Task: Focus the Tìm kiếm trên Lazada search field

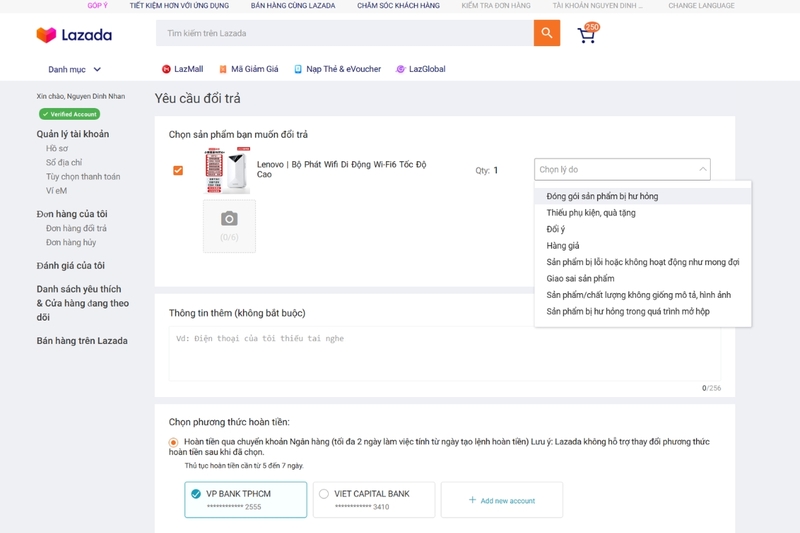Action: pos(345,33)
